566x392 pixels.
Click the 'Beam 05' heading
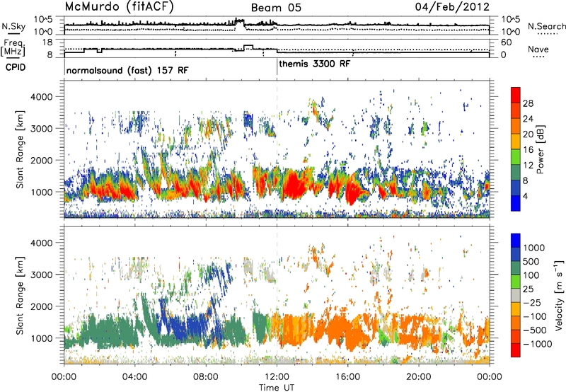276,8
